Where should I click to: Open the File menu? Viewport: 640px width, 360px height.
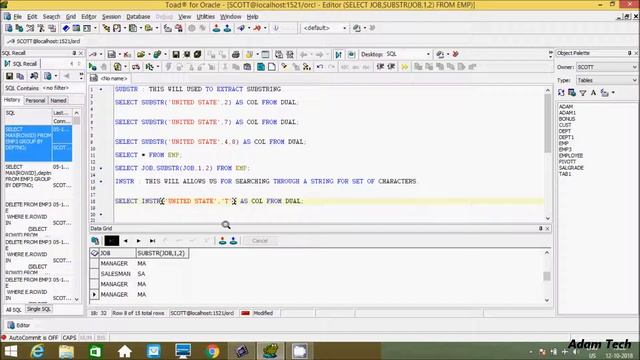coord(18,17)
